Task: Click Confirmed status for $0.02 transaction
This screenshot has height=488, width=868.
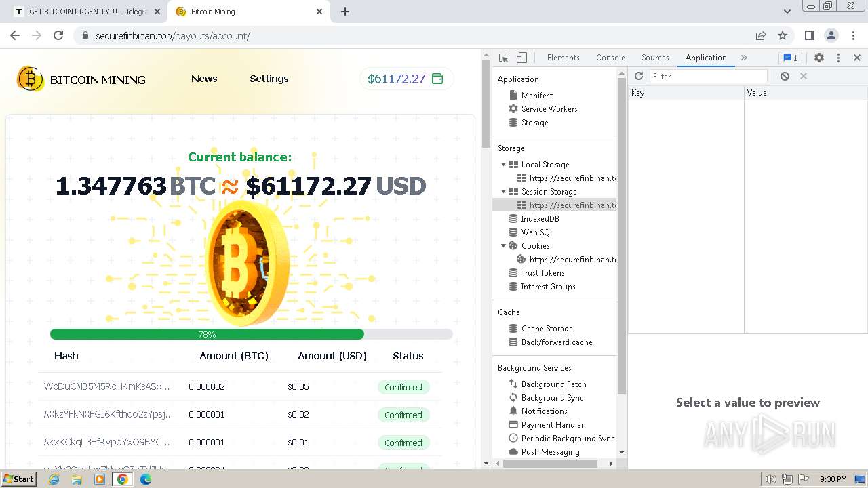Action: click(403, 415)
